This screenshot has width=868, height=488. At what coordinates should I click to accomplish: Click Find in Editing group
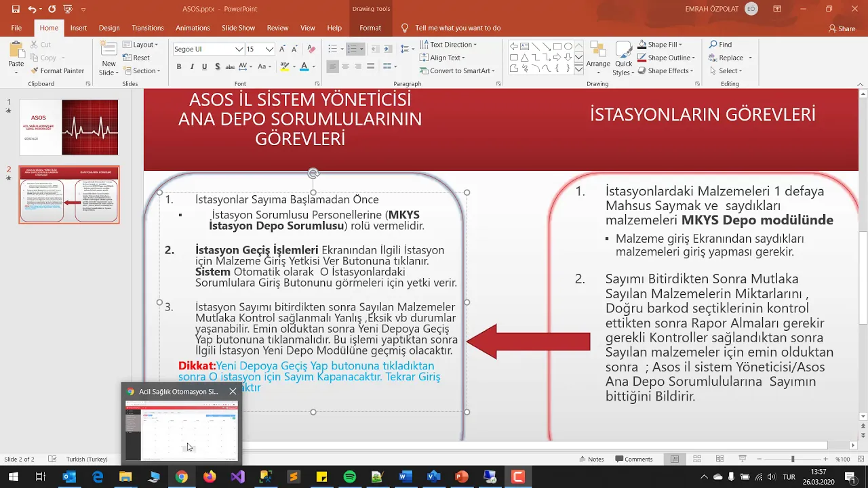721,45
